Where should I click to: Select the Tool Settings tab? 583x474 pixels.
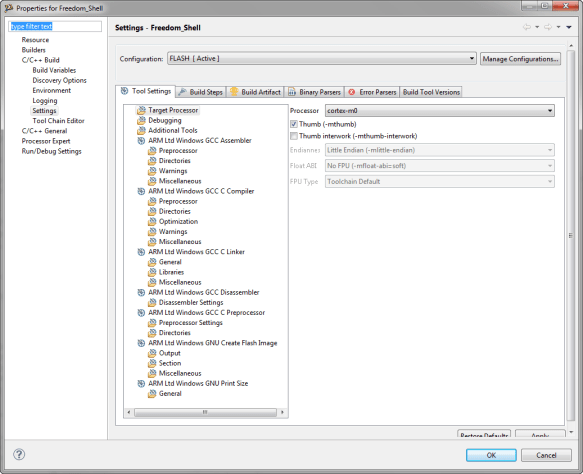tap(146, 91)
